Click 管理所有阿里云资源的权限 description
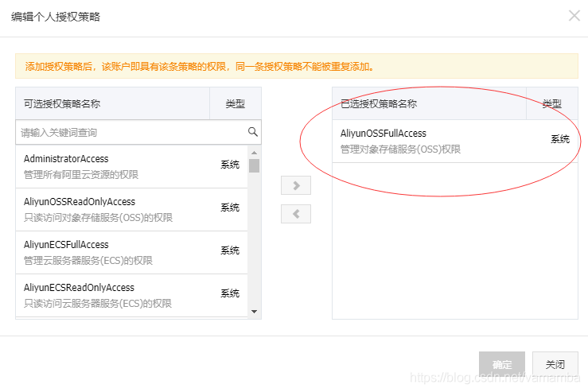Image resolution: width=588 pixels, height=392 pixels. (x=81, y=175)
